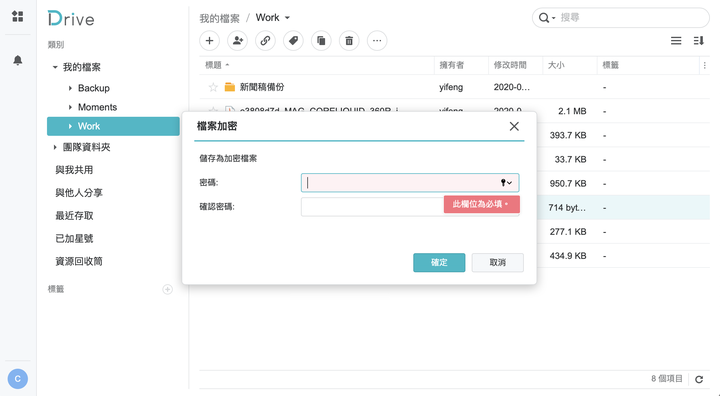Star the 新聞稿備份 folder

pos(213,87)
